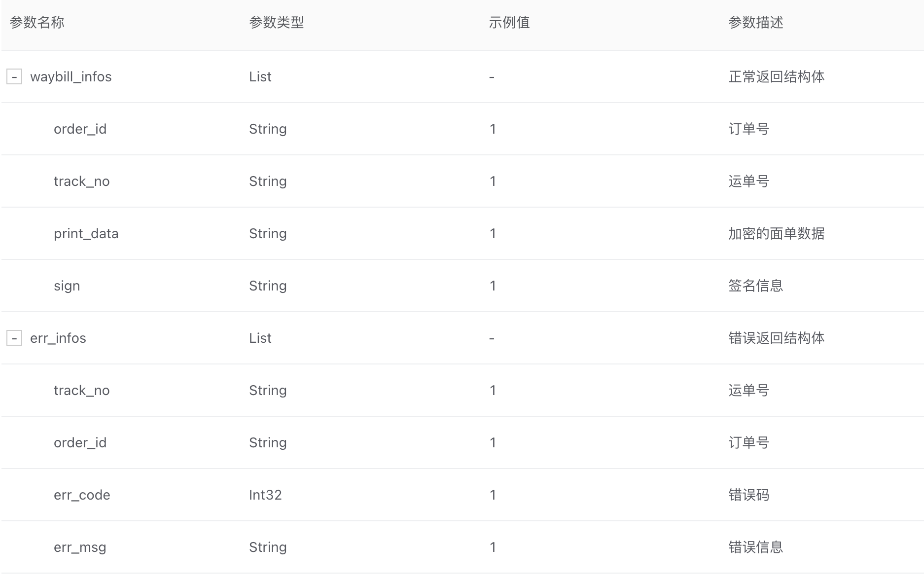
Task: Collapse the waybill_infos row
Action: pyautogui.click(x=14, y=77)
